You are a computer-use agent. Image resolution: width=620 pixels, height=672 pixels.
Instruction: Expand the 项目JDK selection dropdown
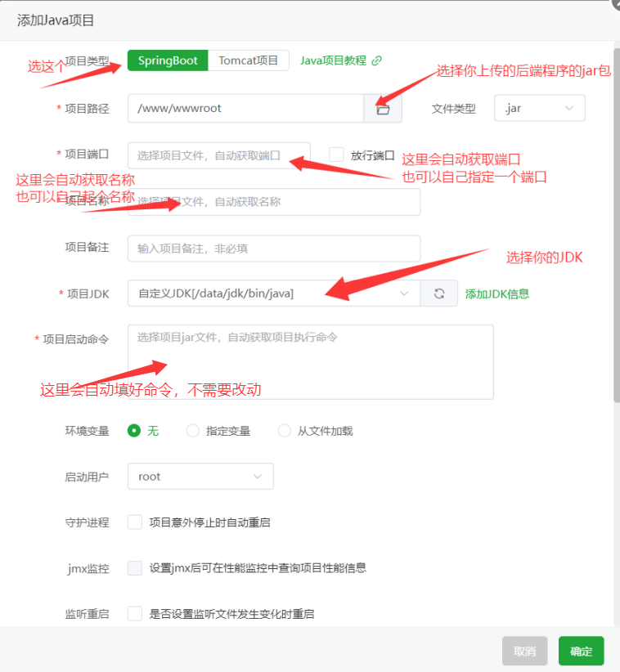(274, 293)
